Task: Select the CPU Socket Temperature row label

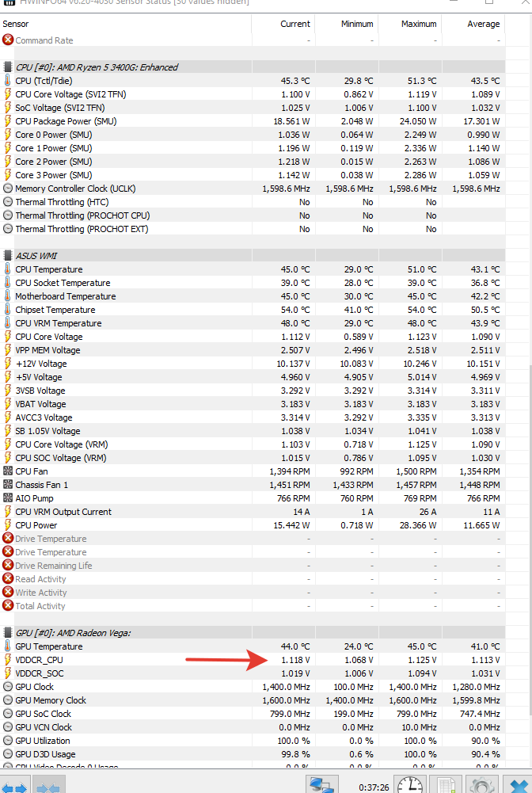Action: point(63,283)
